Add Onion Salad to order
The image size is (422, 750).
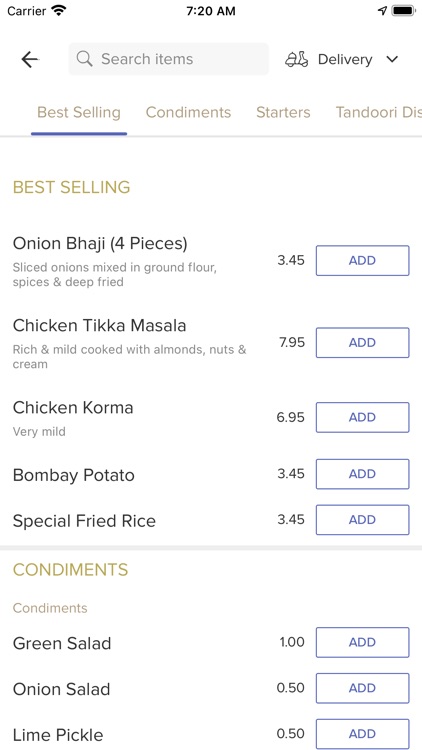click(363, 688)
